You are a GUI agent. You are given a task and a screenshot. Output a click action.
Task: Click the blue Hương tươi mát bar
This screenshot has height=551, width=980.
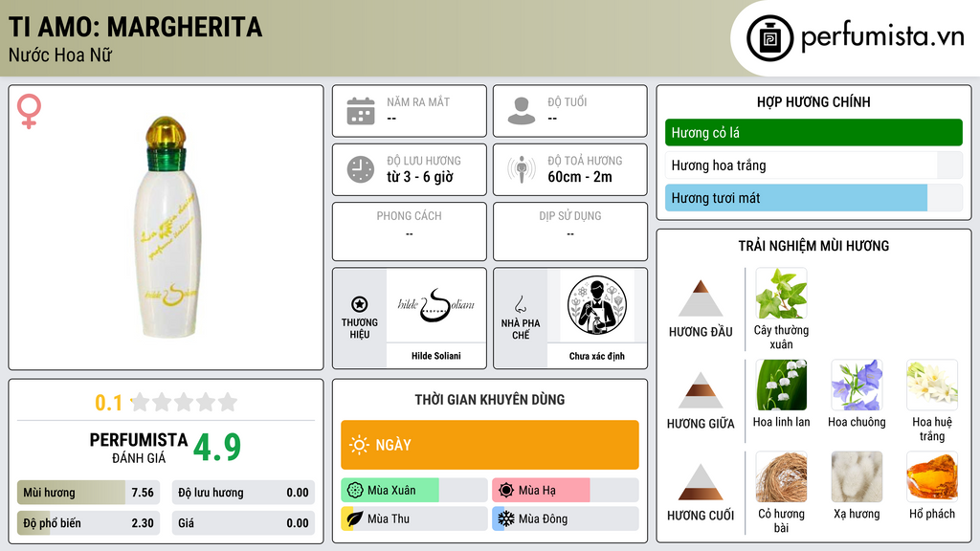[x=813, y=198]
